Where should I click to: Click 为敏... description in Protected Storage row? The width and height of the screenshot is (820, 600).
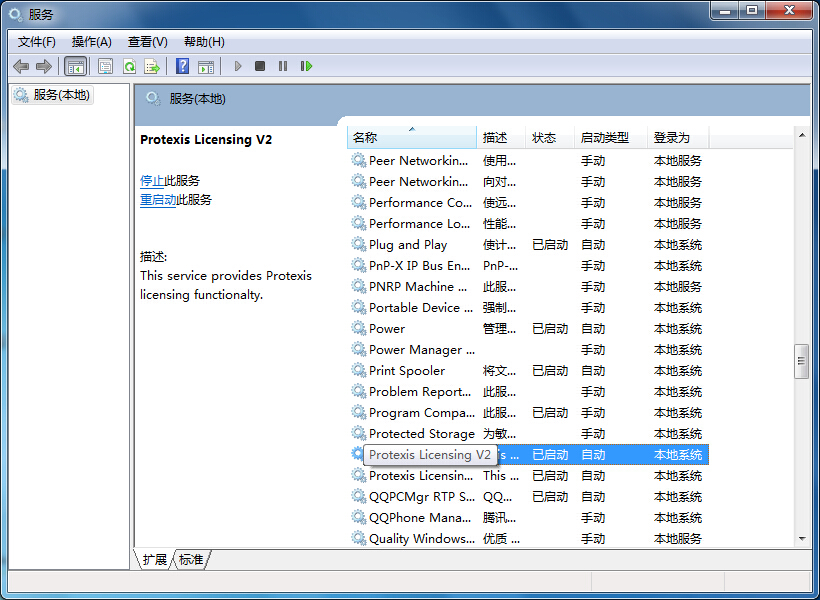(x=499, y=434)
